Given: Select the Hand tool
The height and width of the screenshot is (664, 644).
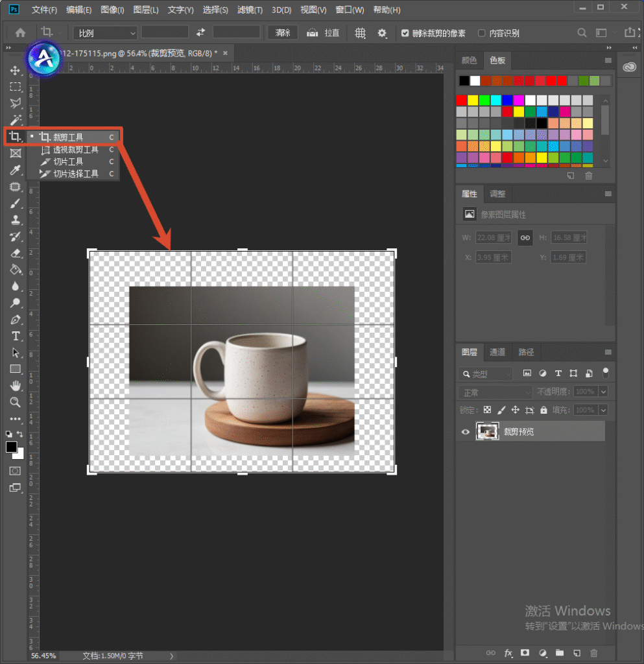Looking at the screenshot, I should click(16, 385).
